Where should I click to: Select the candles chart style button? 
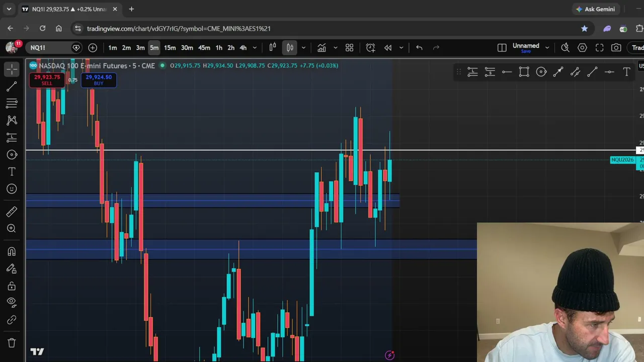pos(290,48)
